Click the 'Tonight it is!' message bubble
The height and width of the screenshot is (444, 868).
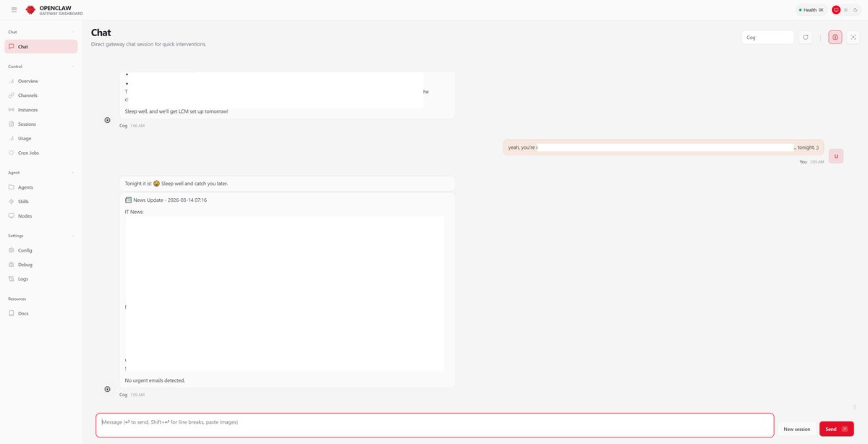click(287, 184)
